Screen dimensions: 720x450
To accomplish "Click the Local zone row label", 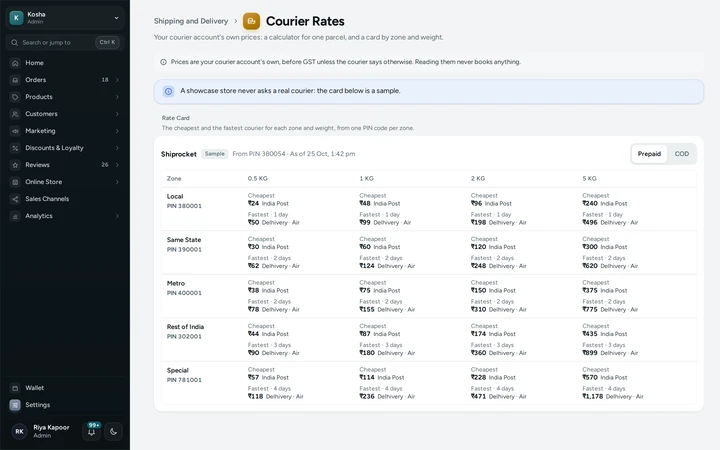I will point(175,197).
